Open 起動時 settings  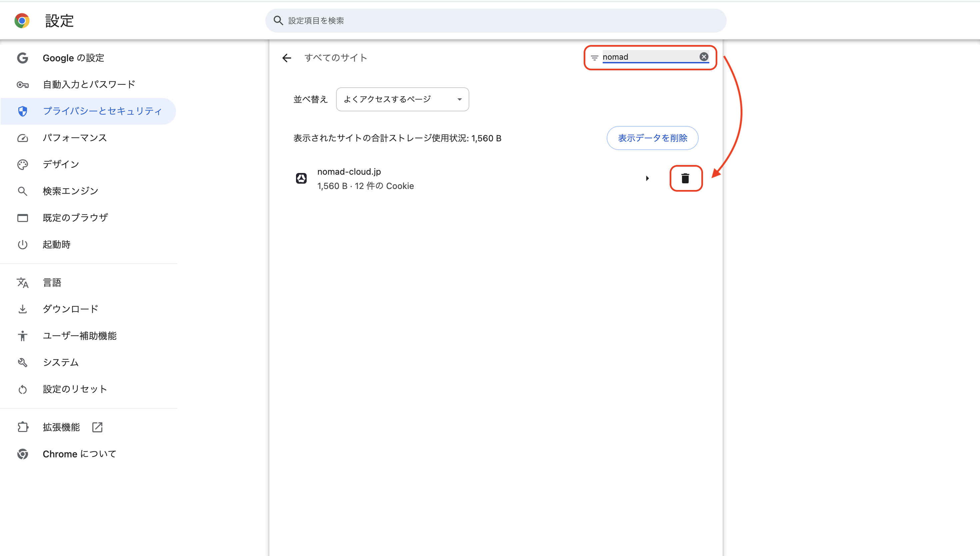pyautogui.click(x=57, y=244)
